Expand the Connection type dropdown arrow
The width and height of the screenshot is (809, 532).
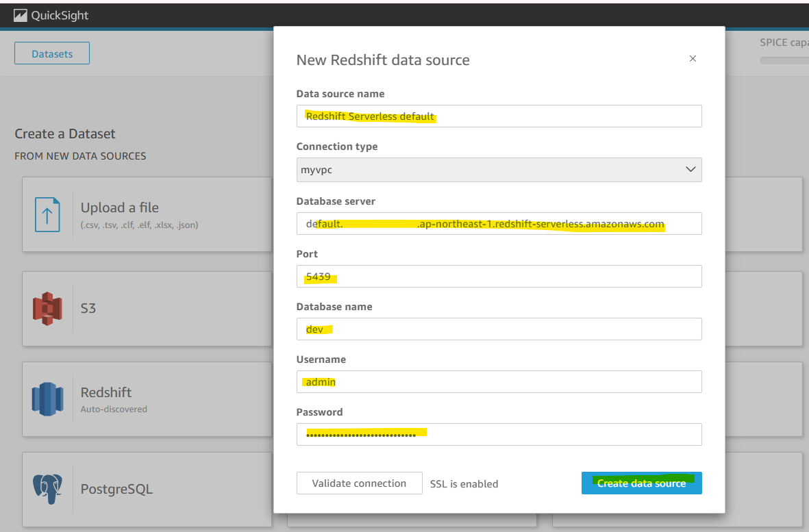point(690,170)
